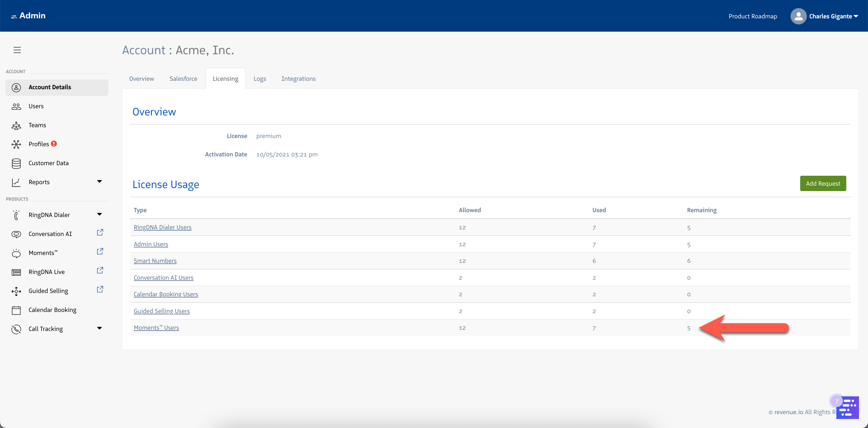This screenshot has height=428, width=868.
Task: Open the Moments Users link
Action: [156, 327]
